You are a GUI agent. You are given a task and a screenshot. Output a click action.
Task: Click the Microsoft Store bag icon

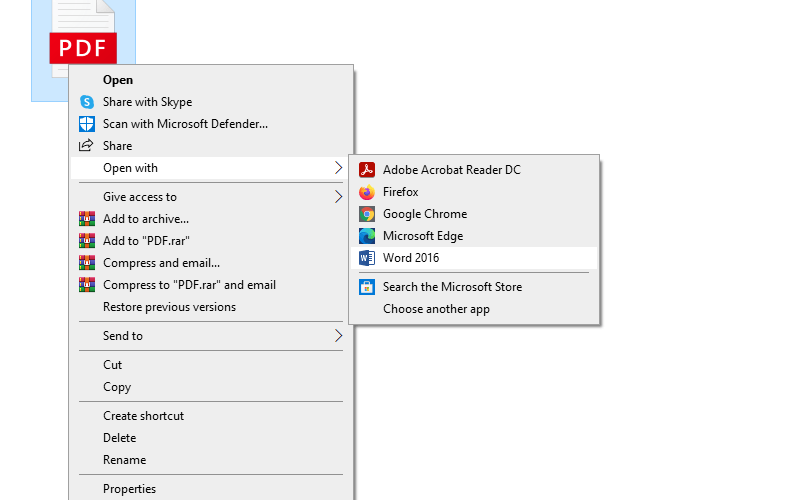[367, 287]
